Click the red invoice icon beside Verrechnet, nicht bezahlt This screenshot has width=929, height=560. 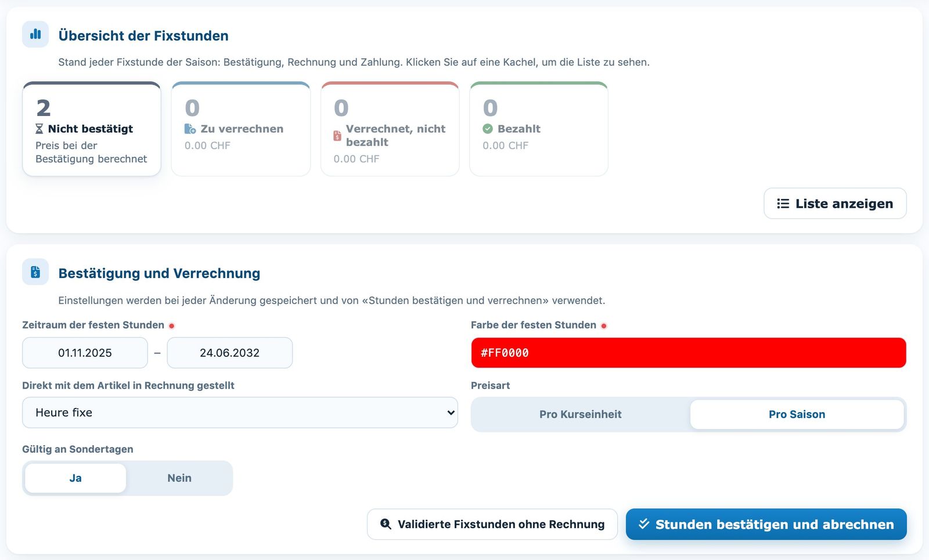coord(337,136)
